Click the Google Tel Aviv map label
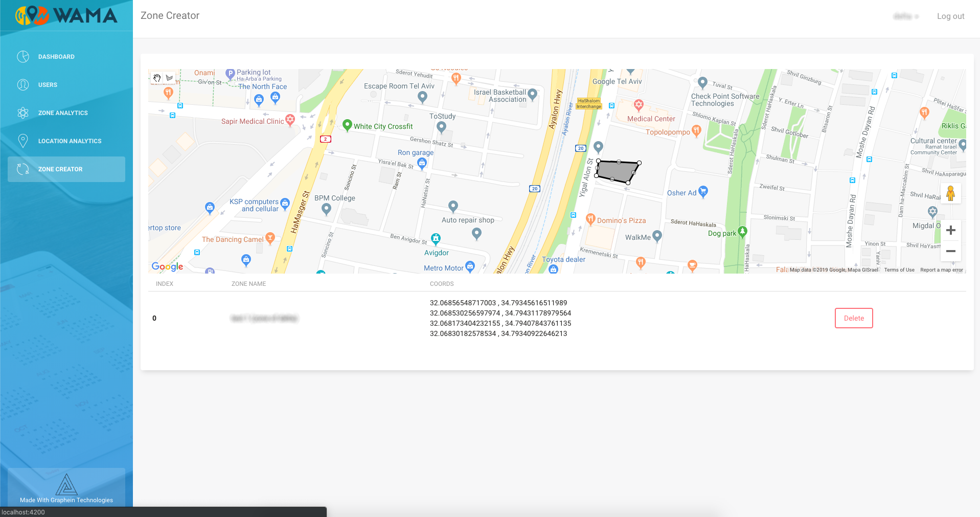This screenshot has width=980, height=517. tap(617, 81)
